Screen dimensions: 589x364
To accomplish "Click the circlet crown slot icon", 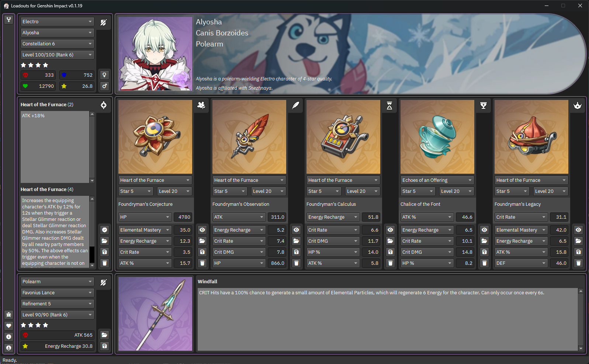I will click(x=577, y=105).
